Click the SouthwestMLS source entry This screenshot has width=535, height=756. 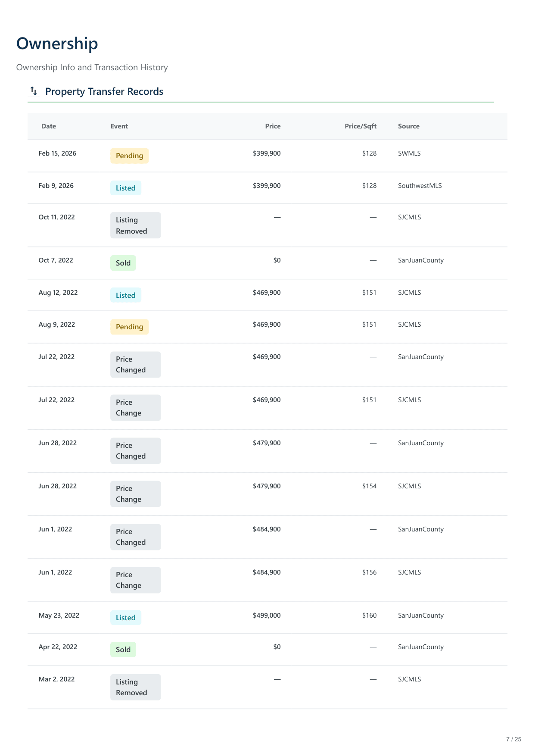420,186
